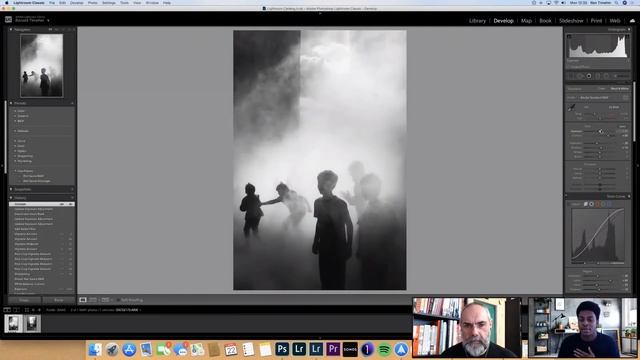Click the Shadows slider in Basic panel

[x=600, y=148]
